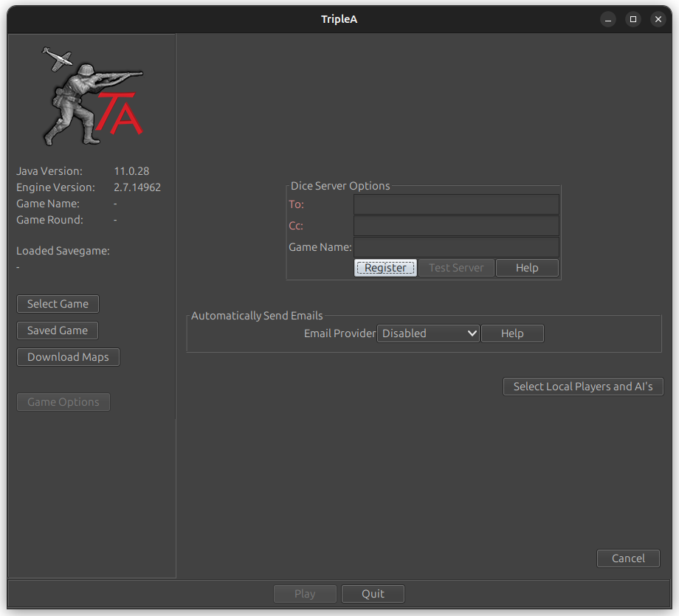This screenshot has height=616, width=679.
Task: Quit the application via the Quit button
Action: click(373, 593)
